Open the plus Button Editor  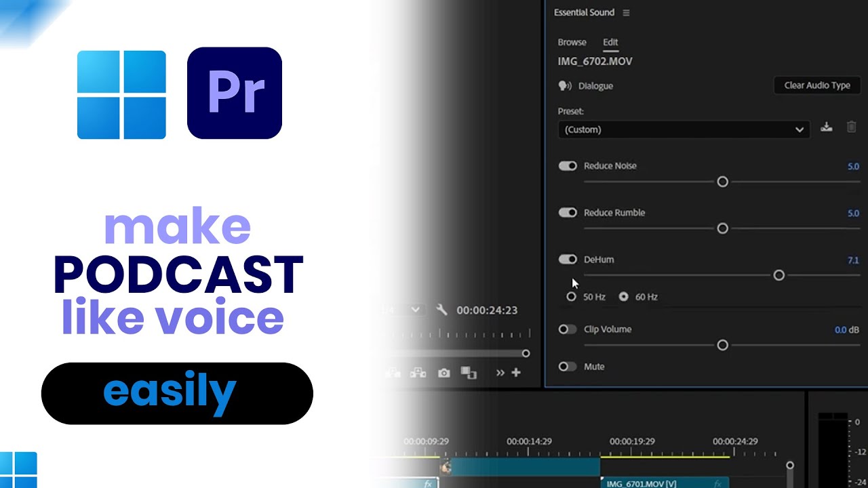point(516,373)
